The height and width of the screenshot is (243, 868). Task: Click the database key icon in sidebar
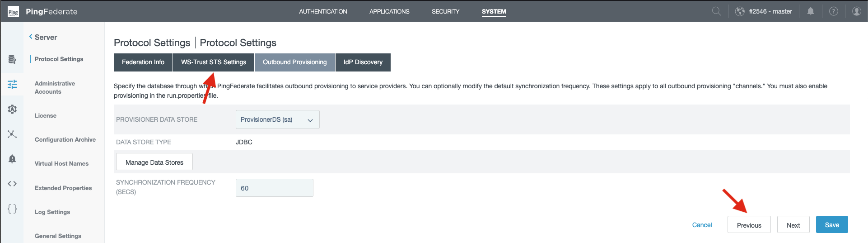pos(12,59)
